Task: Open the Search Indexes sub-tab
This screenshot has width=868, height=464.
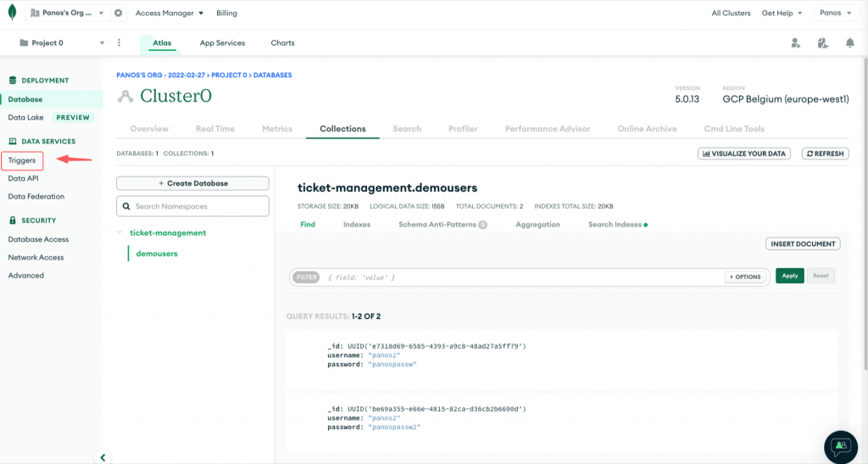Action: coord(618,224)
